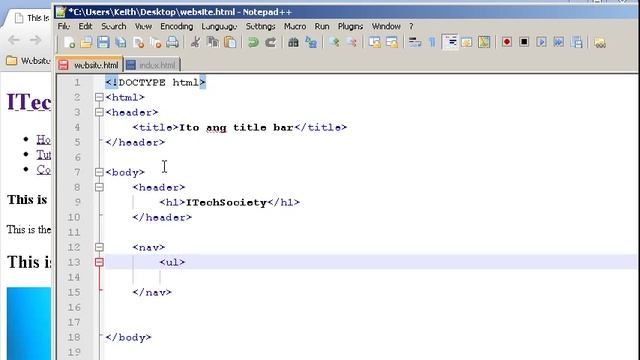Open the Website bookmark folder in browser
The height and width of the screenshot is (360, 640).
[x=28, y=61]
